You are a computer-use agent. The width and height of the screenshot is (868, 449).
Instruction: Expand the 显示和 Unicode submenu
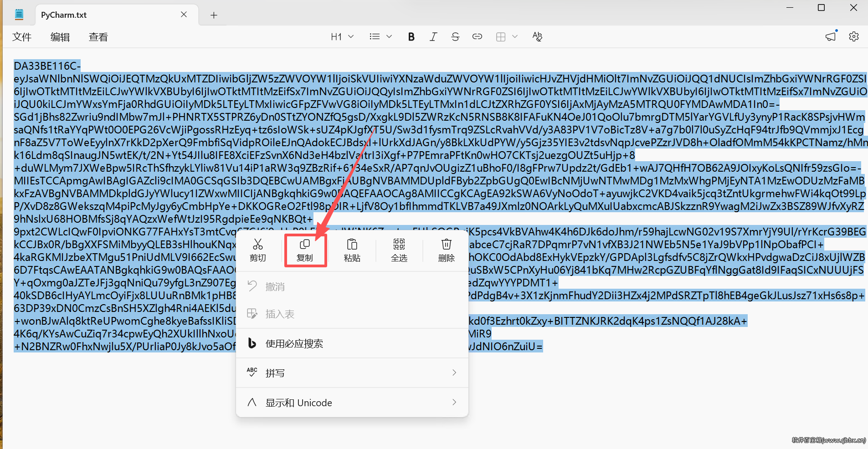coord(352,403)
